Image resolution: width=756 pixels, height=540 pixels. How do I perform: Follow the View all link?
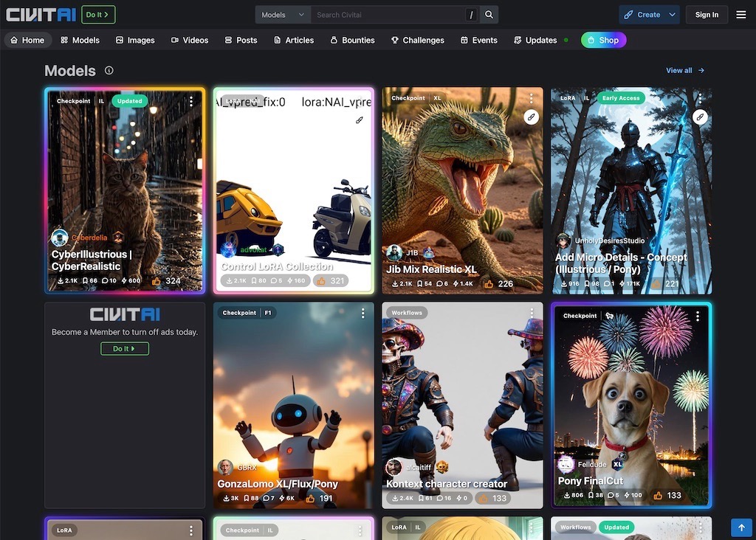pos(684,71)
